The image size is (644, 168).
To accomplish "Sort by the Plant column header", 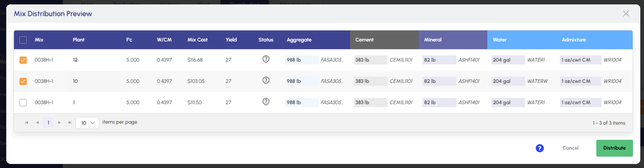I will 78,40.
